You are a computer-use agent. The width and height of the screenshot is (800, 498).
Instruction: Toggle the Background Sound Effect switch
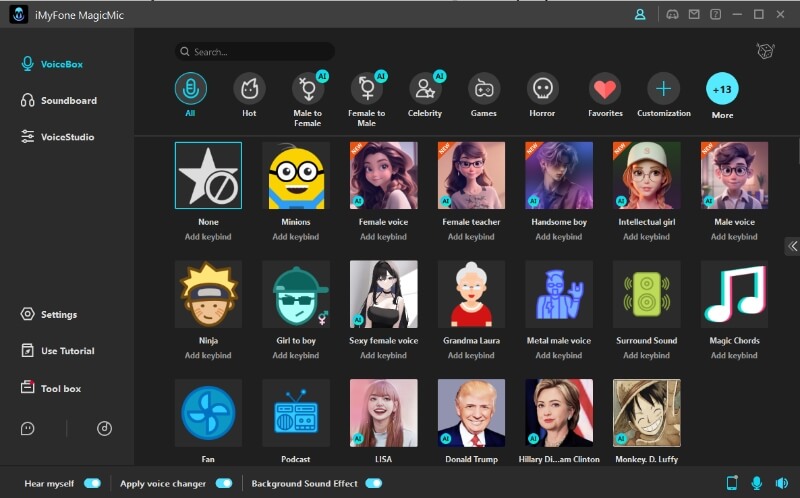point(373,483)
